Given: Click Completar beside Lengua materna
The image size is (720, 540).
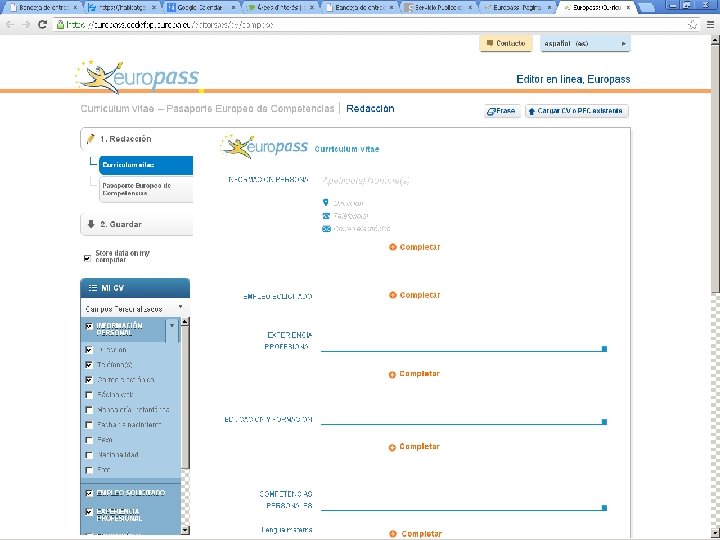Looking at the screenshot, I should (x=416, y=534).
